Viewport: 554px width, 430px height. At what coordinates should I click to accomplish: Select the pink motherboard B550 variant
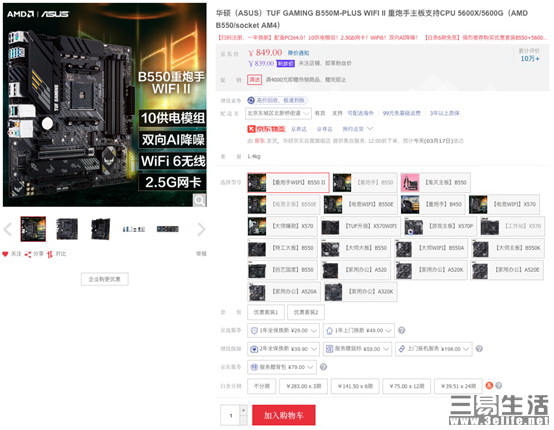tap(435, 183)
